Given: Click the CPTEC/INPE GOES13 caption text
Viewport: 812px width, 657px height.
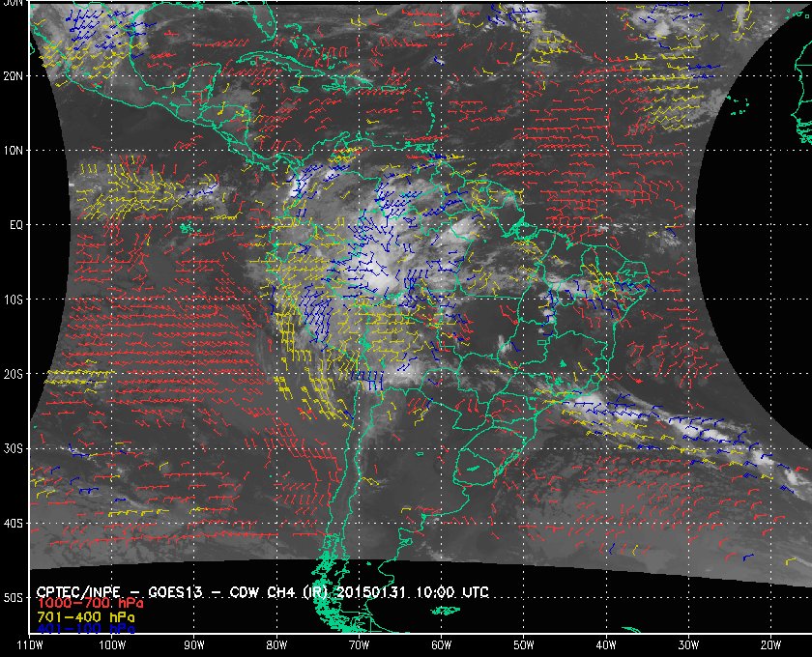Looking at the screenshot, I should coord(263,591).
